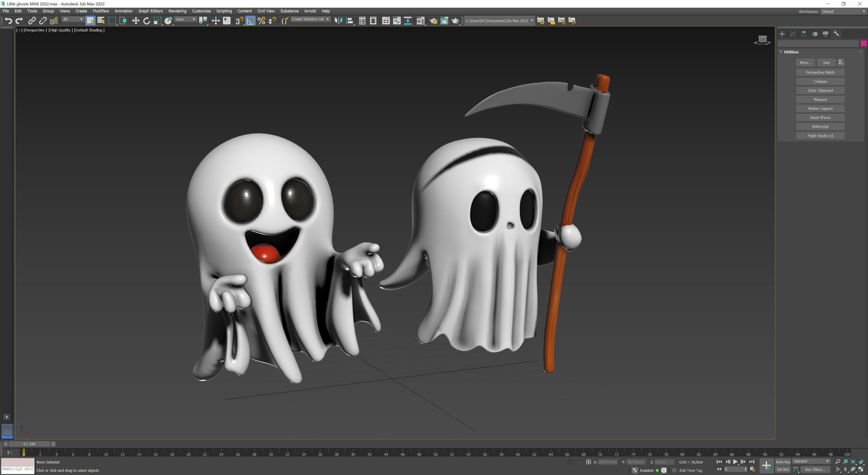Viewport: 868px width, 475px height.
Task: Open the Arnold menu
Action: pos(310,11)
